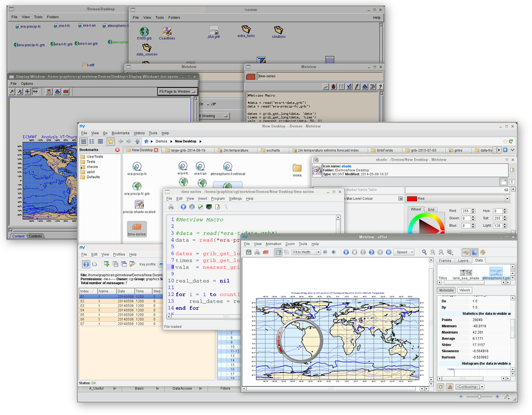This screenshot has height=415, width=532.
Task: Close the New Desktop folder tab
Action: pyautogui.click(x=156, y=150)
